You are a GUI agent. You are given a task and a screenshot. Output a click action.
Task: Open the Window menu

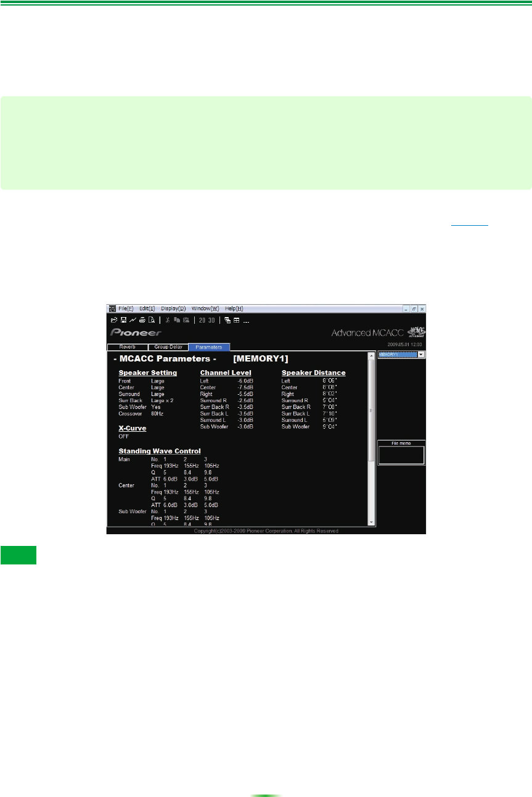[205, 308]
